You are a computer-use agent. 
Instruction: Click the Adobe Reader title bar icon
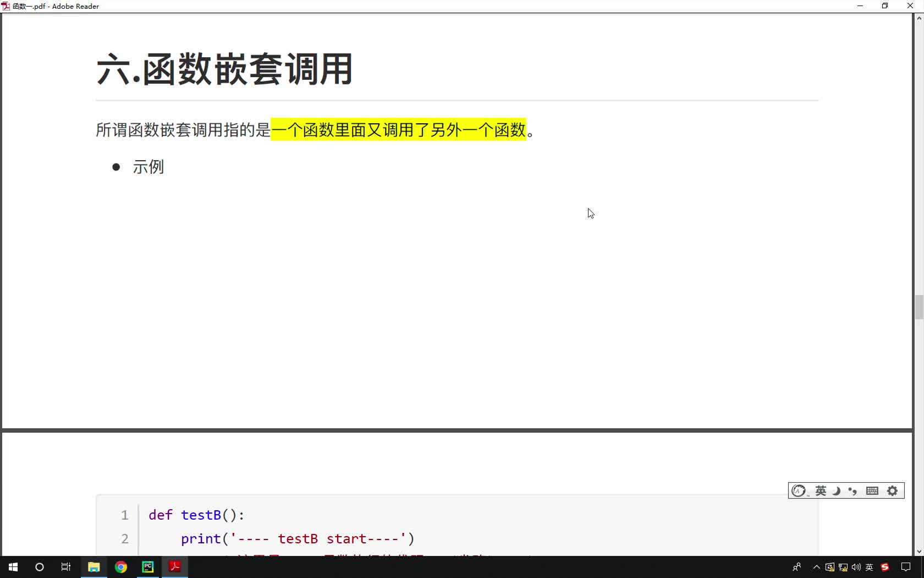(x=6, y=6)
